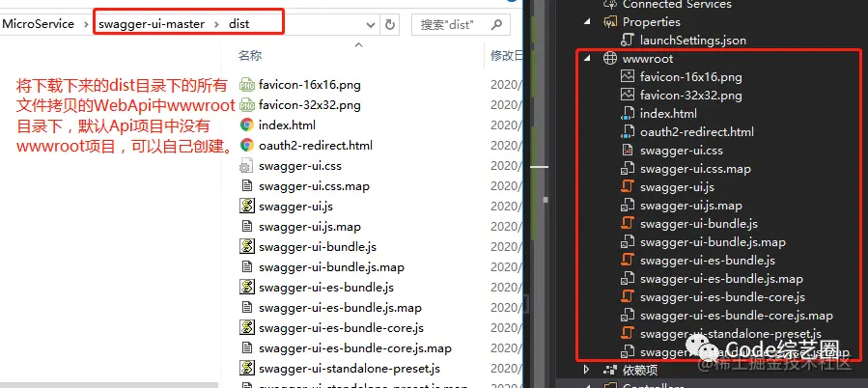This screenshot has height=388, width=868.
Task: Click swagger-ui.js script icon in Explorer
Action: click(x=247, y=207)
